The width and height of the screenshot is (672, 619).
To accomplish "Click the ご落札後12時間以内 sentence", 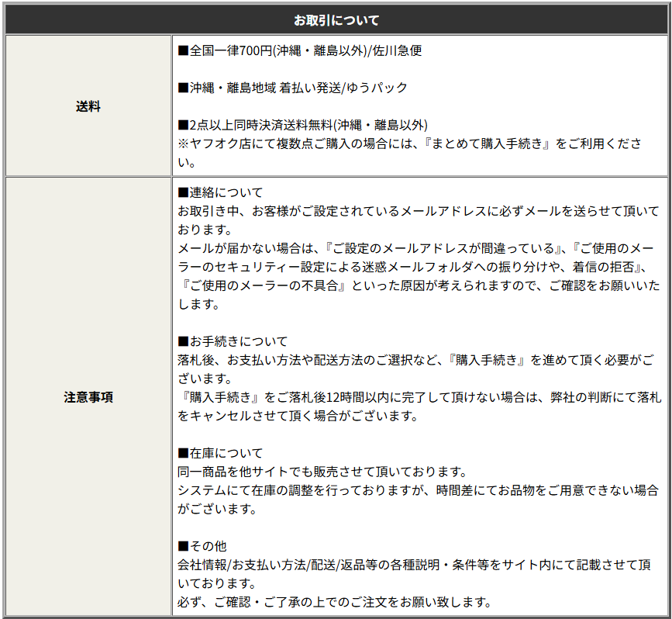I will 419,406.
